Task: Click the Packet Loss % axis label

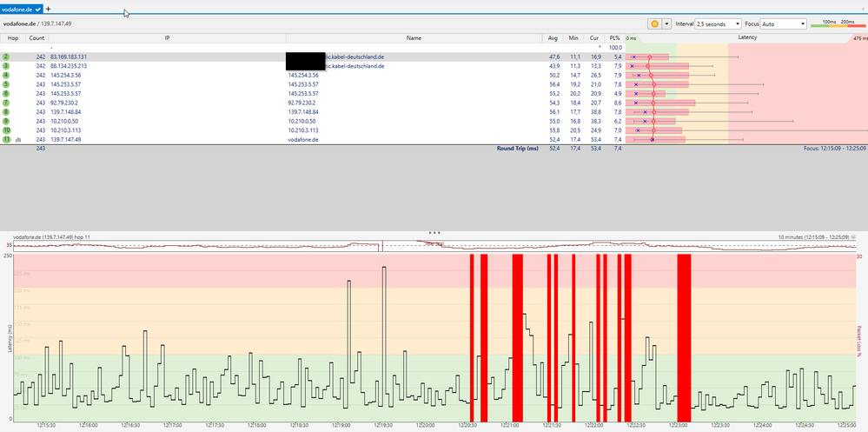Action: point(859,341)
